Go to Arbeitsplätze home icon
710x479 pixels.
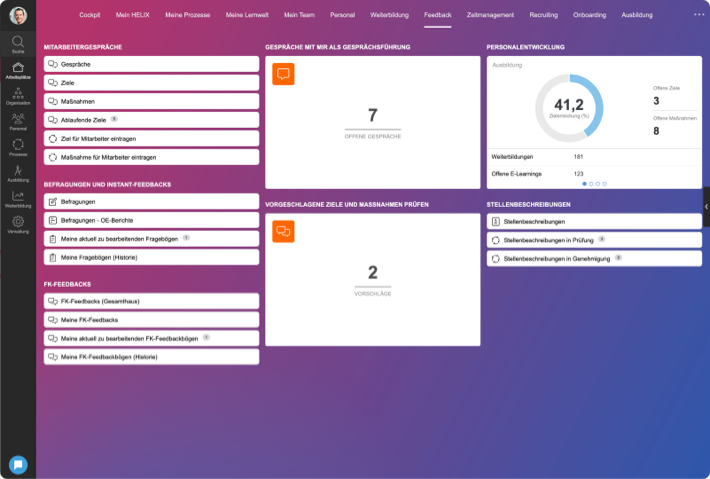18,70
